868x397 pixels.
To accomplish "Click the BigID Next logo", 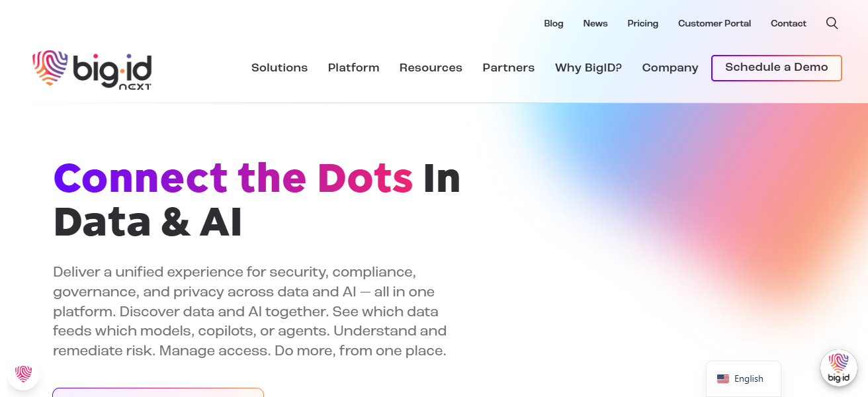I will (x=92, y=69).
